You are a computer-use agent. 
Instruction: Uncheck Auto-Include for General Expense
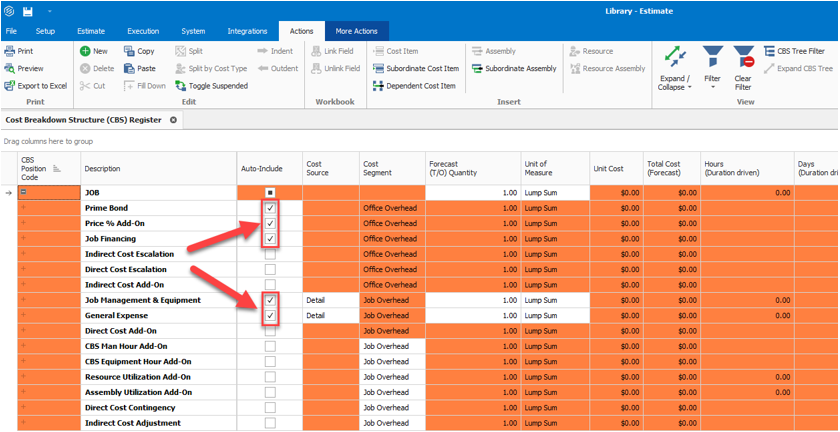click(270, 315)
